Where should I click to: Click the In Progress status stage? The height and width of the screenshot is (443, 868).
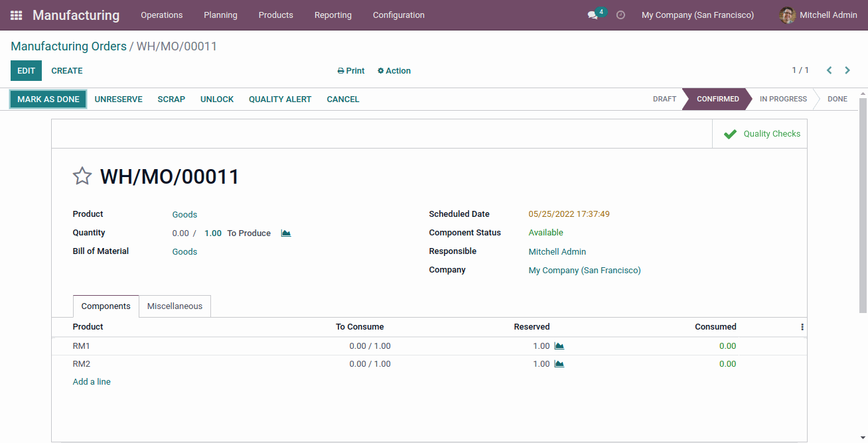[783, 99]
